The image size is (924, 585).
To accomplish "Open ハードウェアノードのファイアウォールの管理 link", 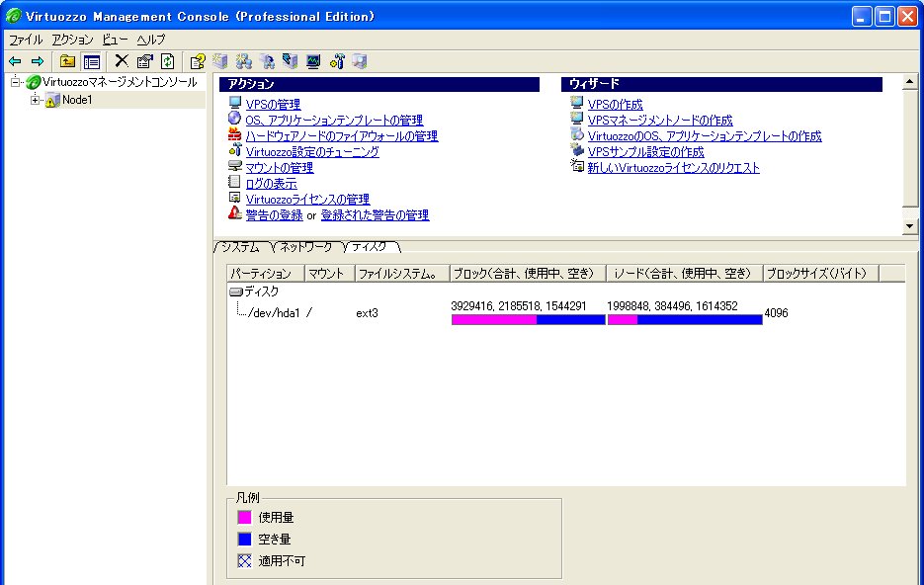I will [342, 136].
